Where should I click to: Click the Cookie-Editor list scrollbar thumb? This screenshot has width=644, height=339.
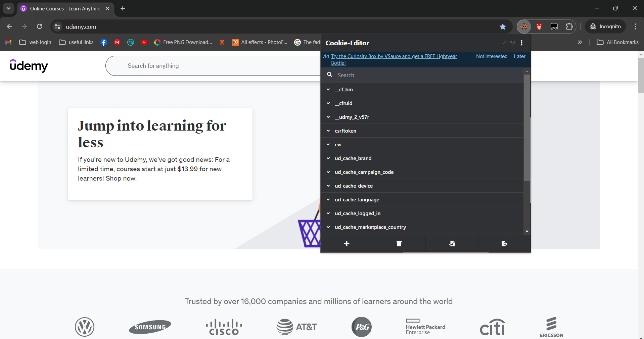527,128
